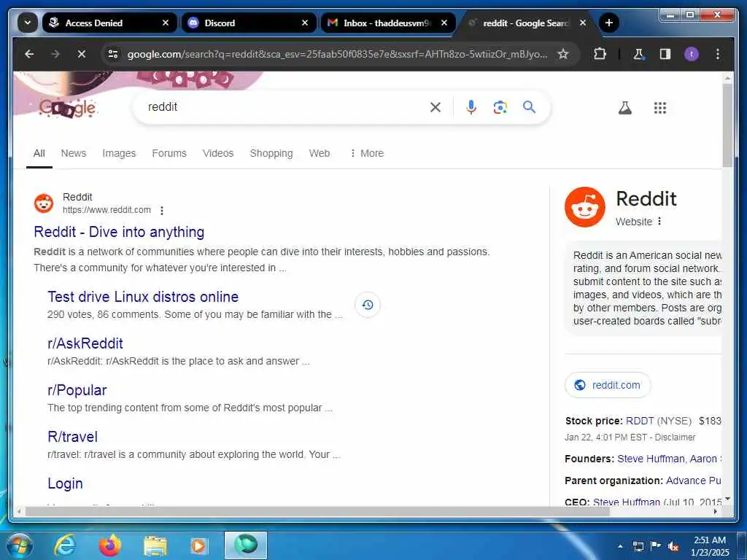Viewport: 747px width, 560px height.
Task: Select the Videos search filter
Action: [x=217, y=153]
